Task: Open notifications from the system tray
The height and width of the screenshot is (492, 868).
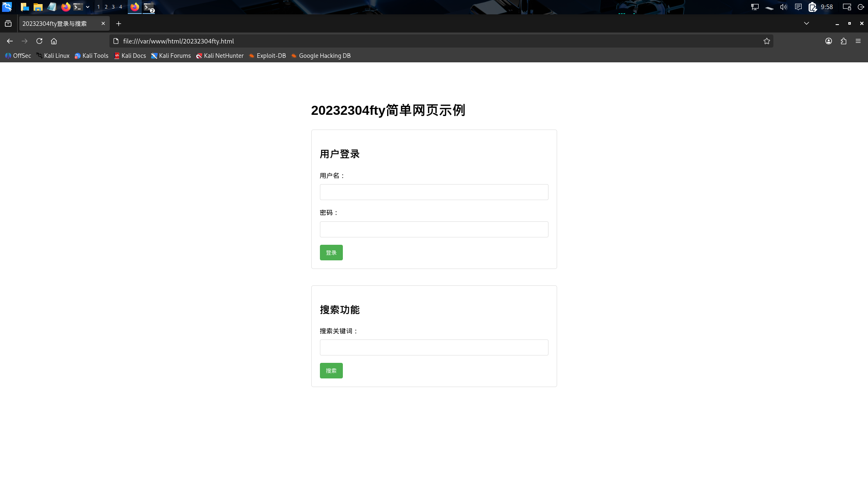Action: pyautogui.click(x=799, y=7)
